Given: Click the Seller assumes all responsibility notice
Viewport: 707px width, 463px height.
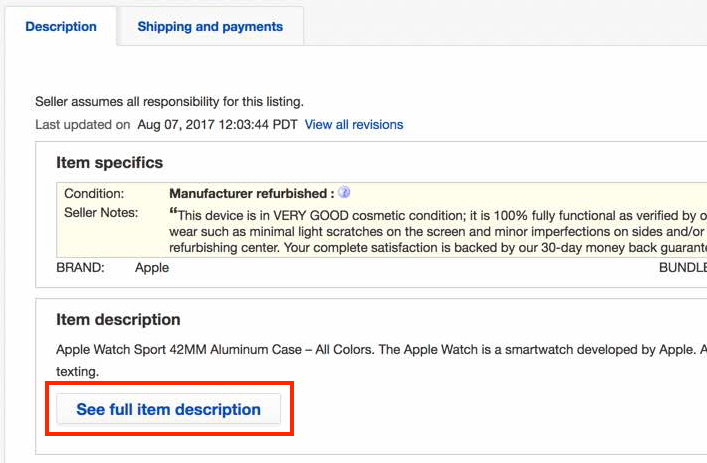Looking at the screenshot, I should coord(169,101).
